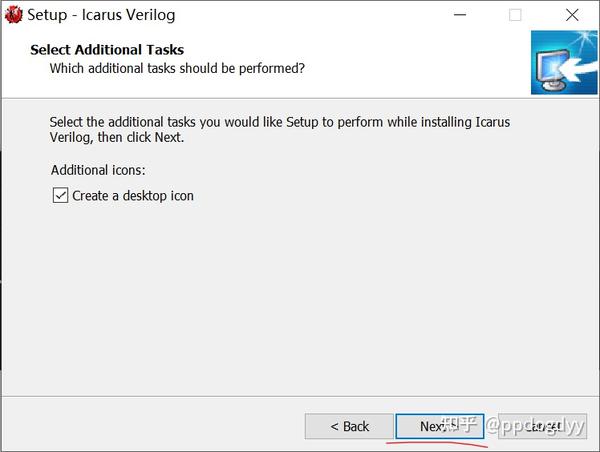Screen dimensions: 600x452
Task: Minimize the Setup window
Action: pyautogui.click(x=460, y=15)
